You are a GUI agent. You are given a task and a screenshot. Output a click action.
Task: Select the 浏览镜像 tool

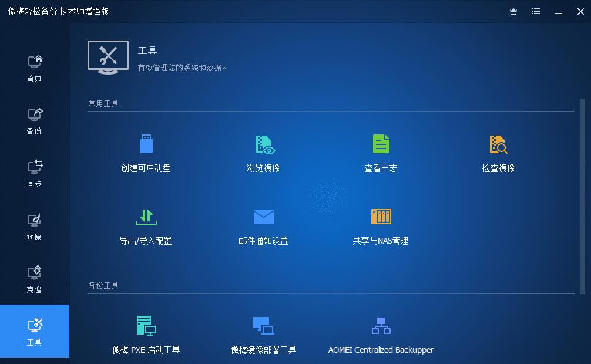coord(263,153)
